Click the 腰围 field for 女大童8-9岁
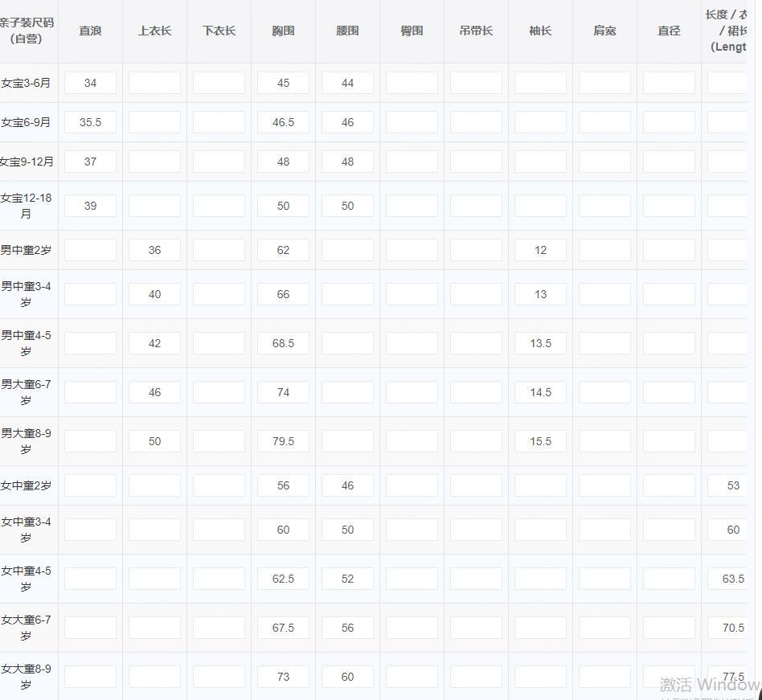762x700 pixels. point(347,677)
